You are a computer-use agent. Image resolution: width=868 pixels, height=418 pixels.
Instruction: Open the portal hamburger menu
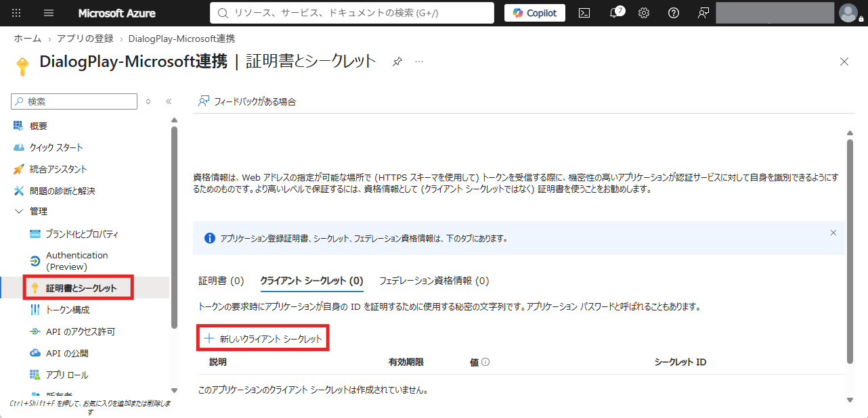pyautogui.click(x=49, y=13)
